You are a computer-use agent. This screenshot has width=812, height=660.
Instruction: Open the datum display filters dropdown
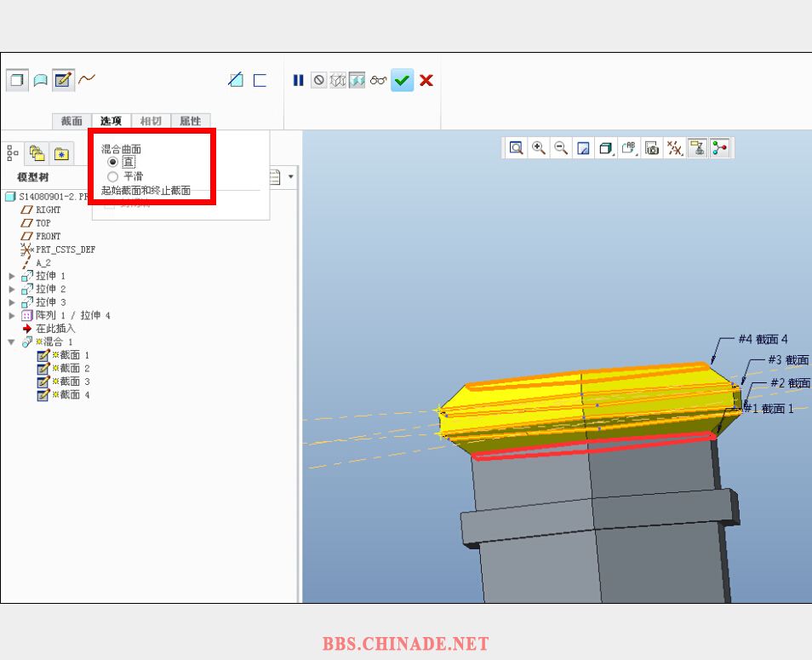675,148
